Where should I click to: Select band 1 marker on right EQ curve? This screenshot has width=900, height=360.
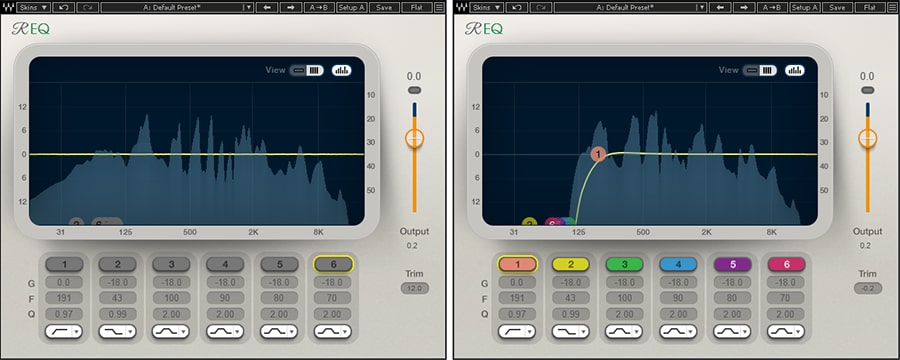[598, 154]
